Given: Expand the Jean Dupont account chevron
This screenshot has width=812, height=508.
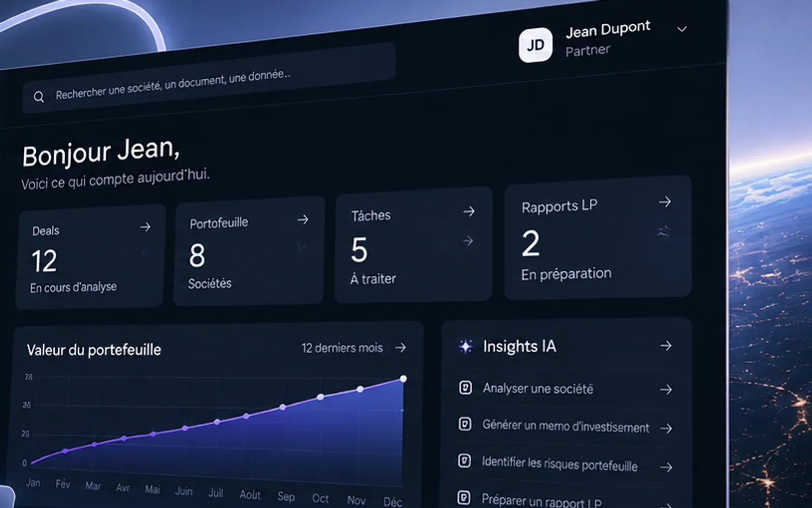Looking at the screenshot, I should pos(682,29).
